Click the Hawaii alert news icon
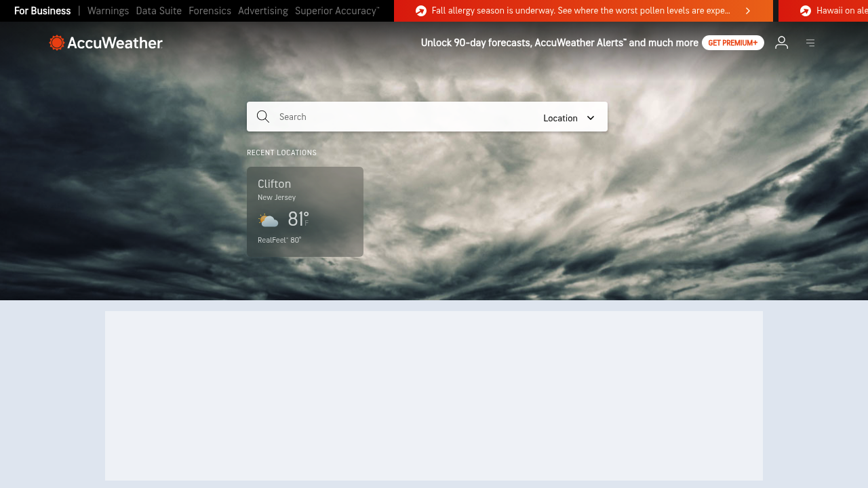This screenshot has width=868, height=488. tap(806, 11)
